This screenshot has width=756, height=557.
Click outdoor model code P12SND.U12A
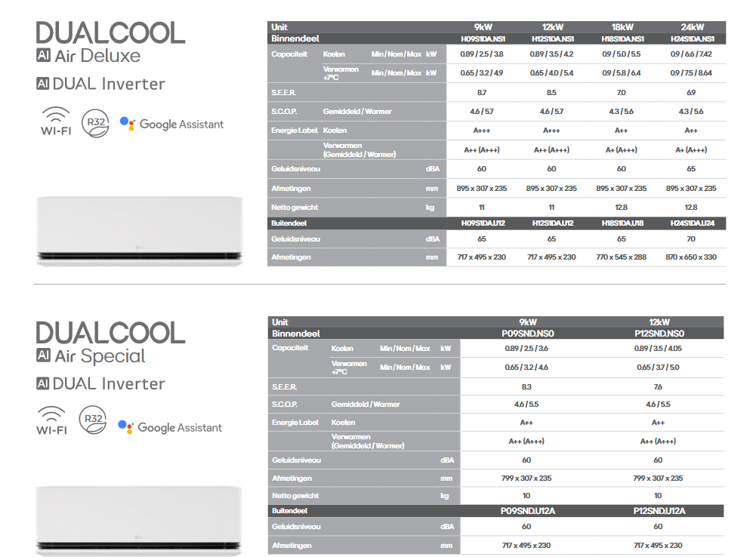click(x=659, y=511)
